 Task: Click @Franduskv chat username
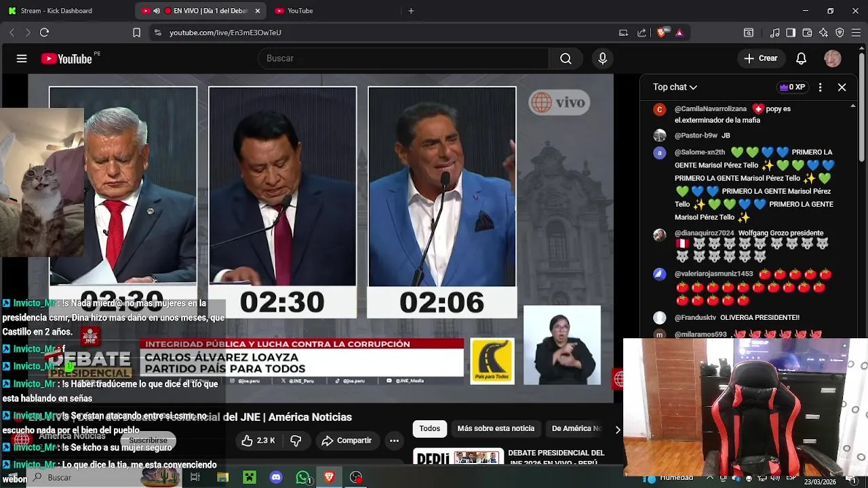695,317
